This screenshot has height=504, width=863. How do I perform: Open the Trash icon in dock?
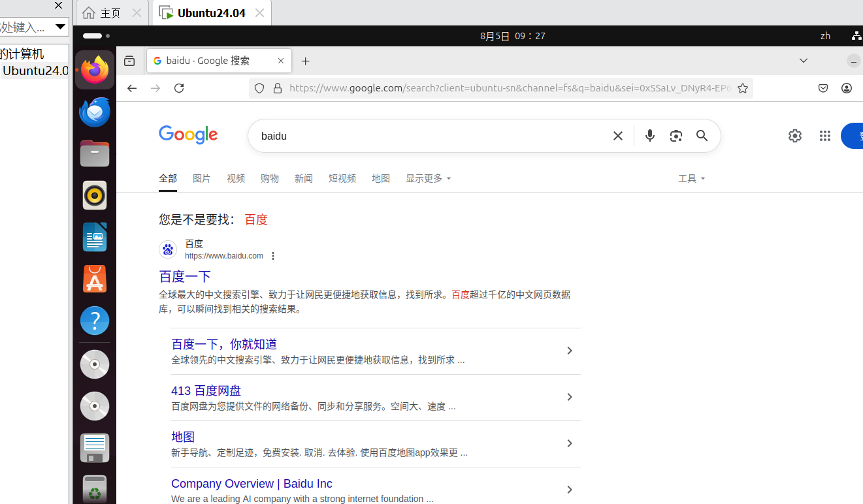point(95,490)
